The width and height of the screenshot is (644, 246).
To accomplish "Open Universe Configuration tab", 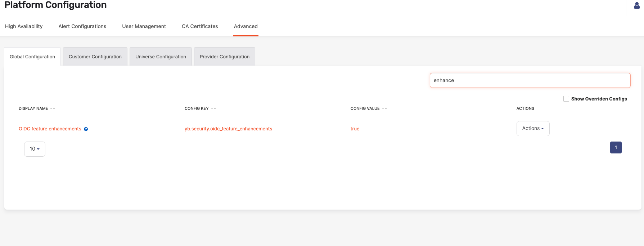I will pyautogui.click(x=161, y=57).
